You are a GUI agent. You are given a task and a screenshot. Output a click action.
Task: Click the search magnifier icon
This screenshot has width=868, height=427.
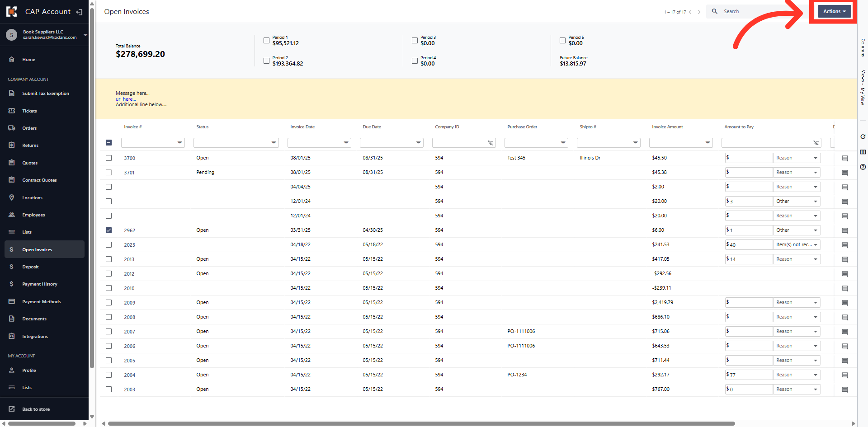[x=714, y=11]
